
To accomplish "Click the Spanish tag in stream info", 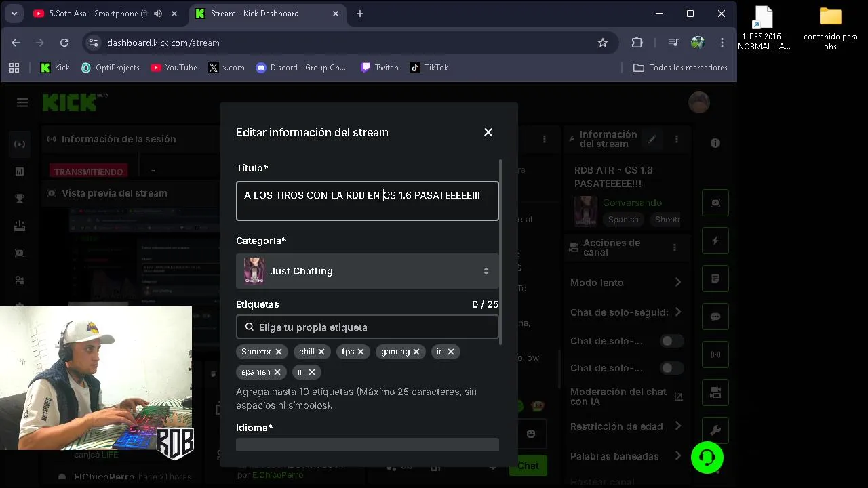I will point(623,220).
